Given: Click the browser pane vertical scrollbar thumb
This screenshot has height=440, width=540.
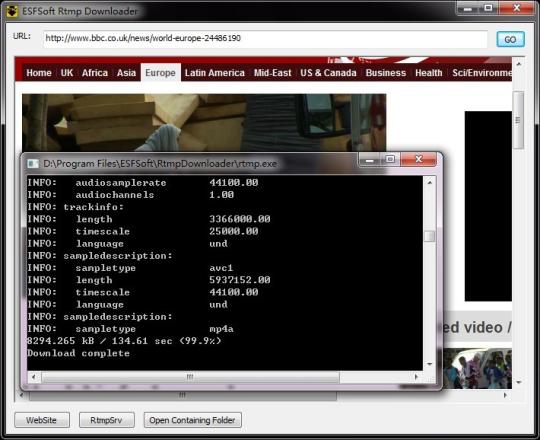Looking at the screenshot, I should 519,120.
